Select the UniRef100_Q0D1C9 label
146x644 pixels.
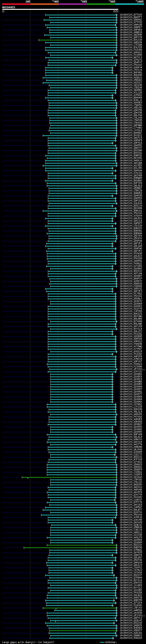click(131, 352)
